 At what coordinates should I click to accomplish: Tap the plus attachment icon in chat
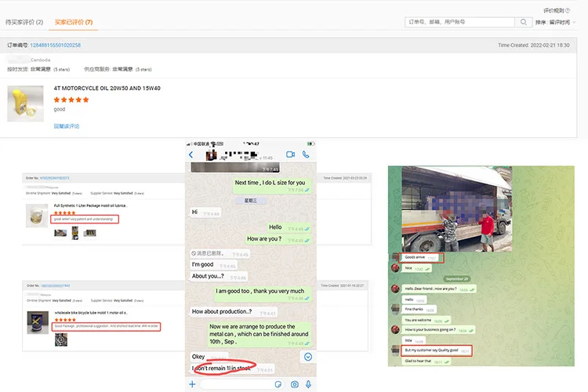(192, 384)
